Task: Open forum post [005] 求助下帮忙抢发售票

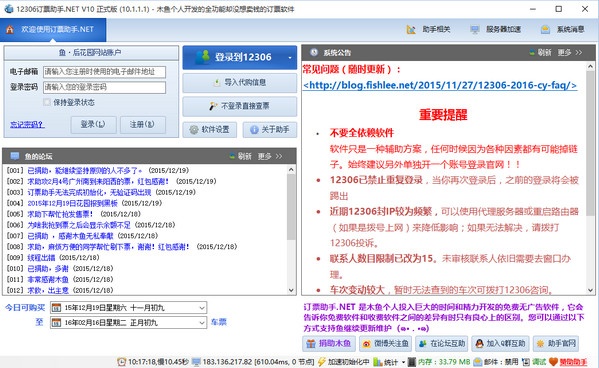Action: tap(60, 214)
